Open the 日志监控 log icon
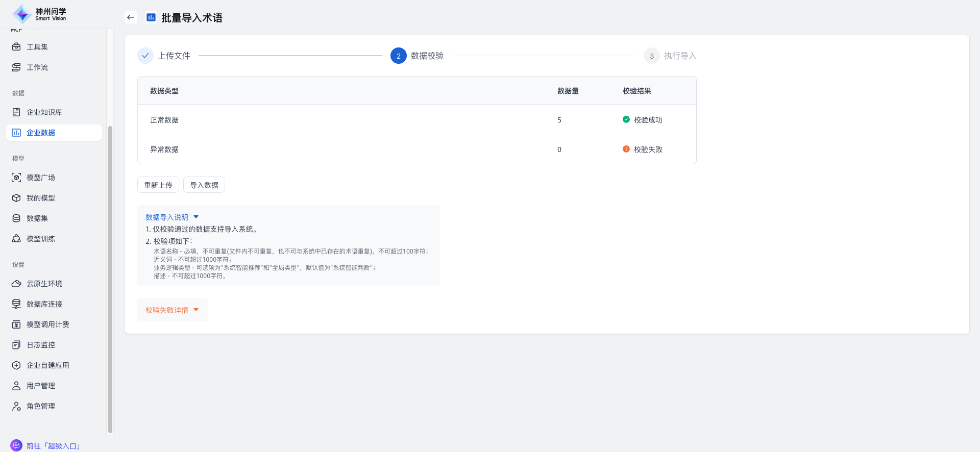980x452 pixels. 16,345
